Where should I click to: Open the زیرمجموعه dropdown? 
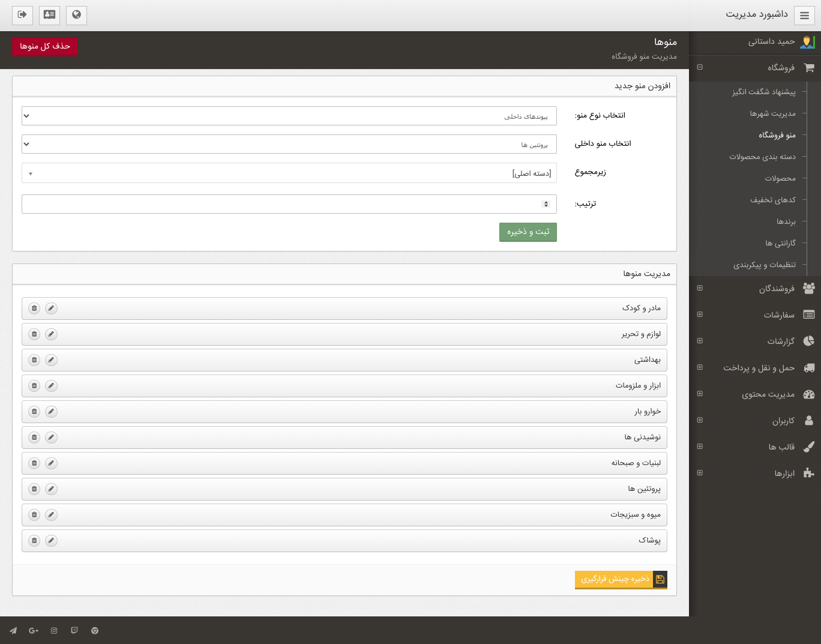coord(289,173)
